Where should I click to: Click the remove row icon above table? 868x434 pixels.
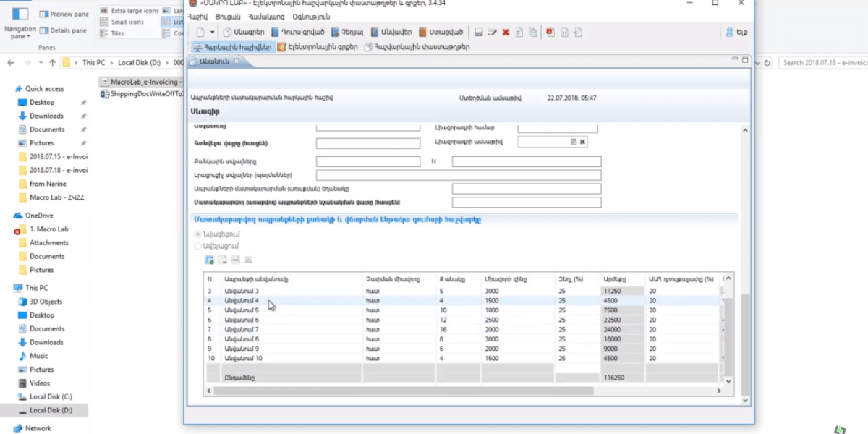[x=236, y=260]
